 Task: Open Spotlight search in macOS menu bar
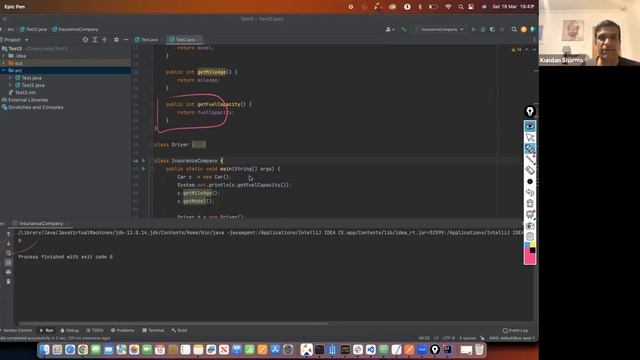click(x=460, y=7)
